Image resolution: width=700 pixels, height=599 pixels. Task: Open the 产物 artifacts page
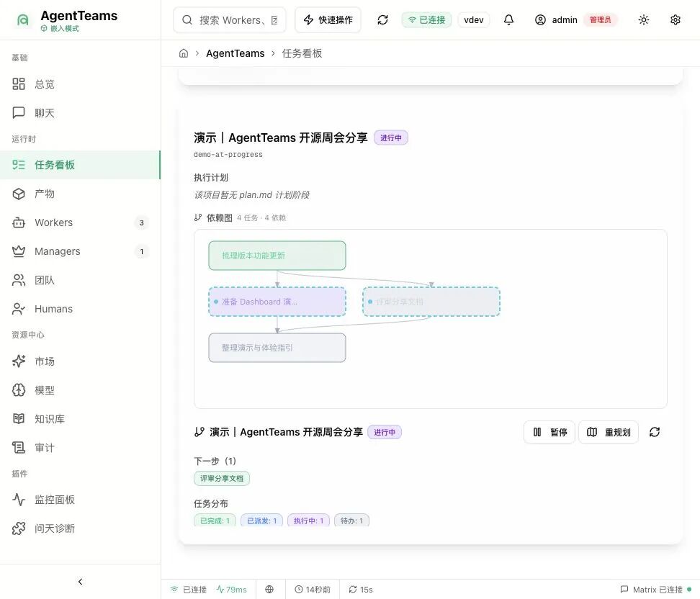point(79,194)
